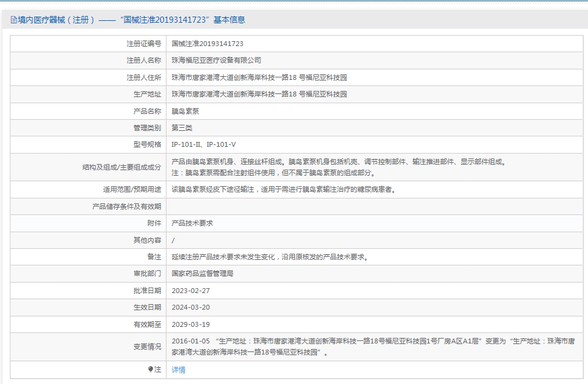Open the 详情 details link
The height and width of the screenshot is (384, 588).
pos(179,370)
